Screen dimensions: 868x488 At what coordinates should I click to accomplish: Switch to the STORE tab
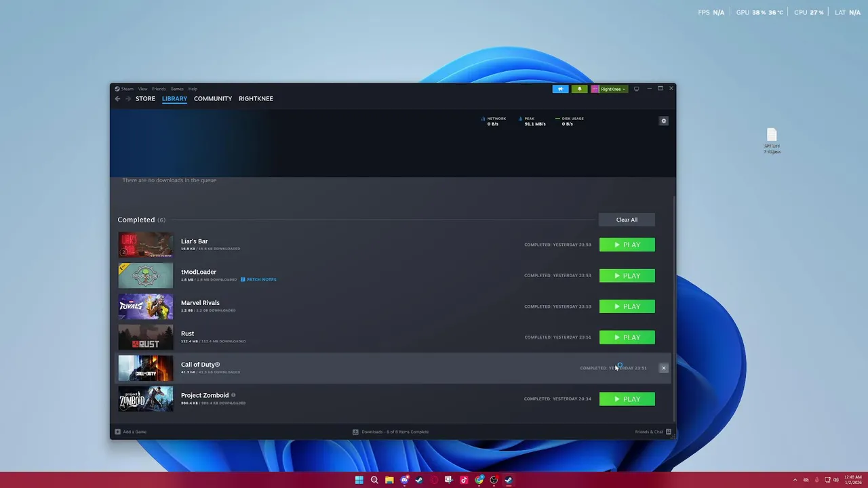(145, 98)
